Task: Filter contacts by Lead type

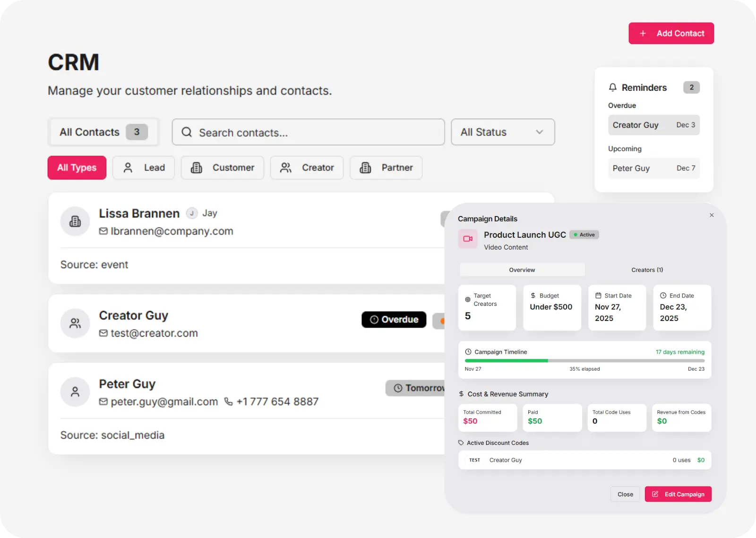Action: pyautogui.click(x=144, y=168)
